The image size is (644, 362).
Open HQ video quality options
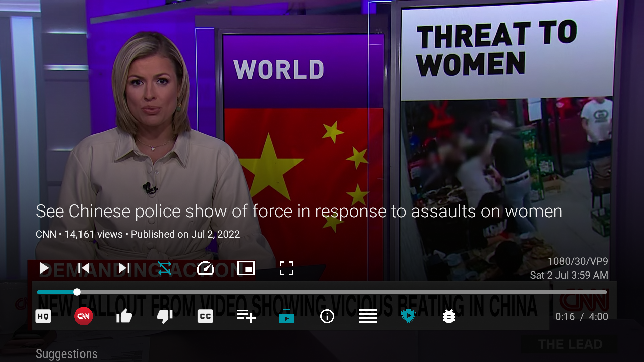43,316
